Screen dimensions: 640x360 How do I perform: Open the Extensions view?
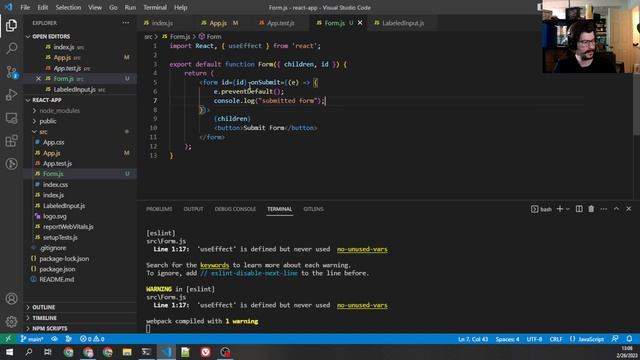[x=11, y=141]
